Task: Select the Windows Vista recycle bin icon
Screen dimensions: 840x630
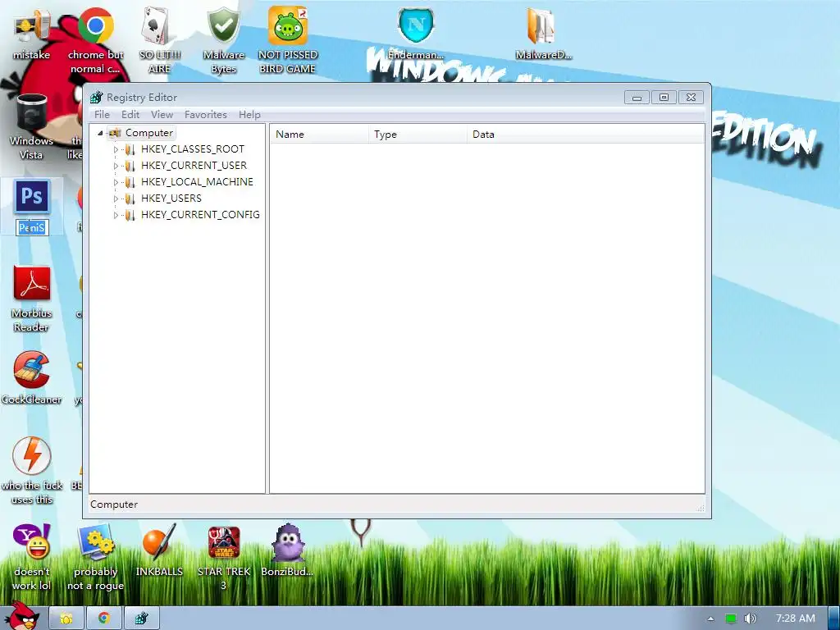Action: (31, 126)
